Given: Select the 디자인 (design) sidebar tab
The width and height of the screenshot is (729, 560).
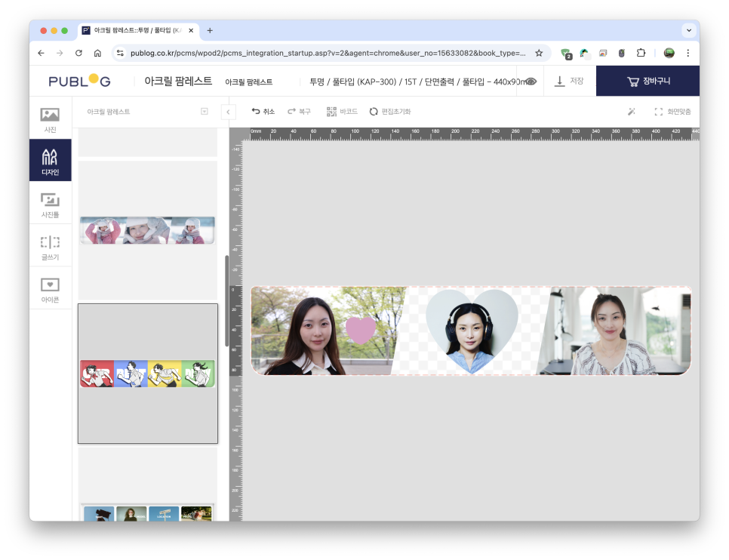Looking at the screenshot, I should tap(51, 161).
